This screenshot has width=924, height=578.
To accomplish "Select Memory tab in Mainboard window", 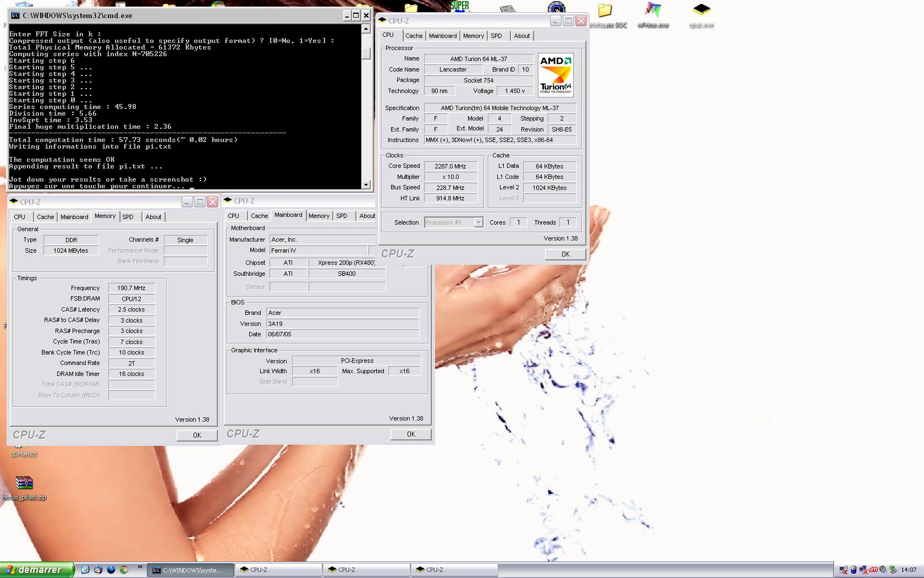I will pos(319,216).
